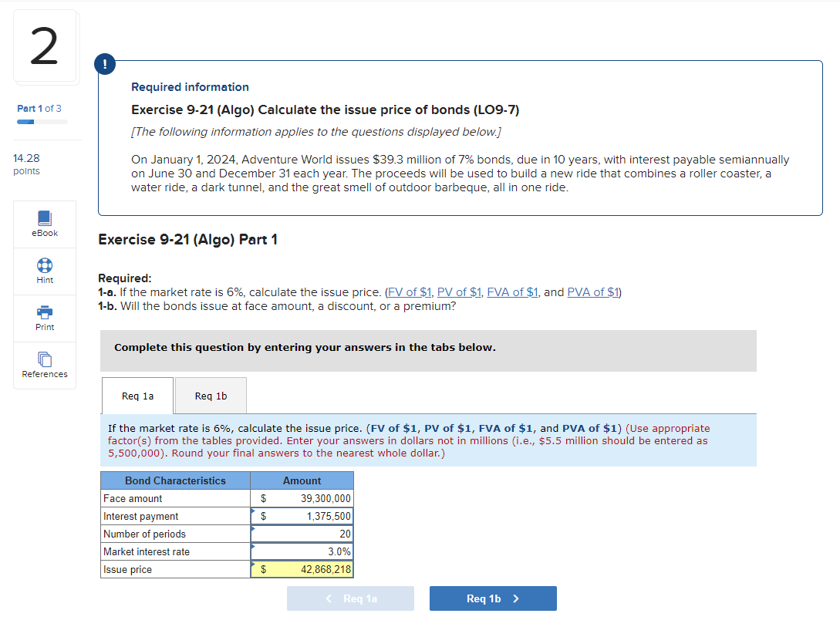Click the Hint life-ring icon

click(x=44, y=266)
